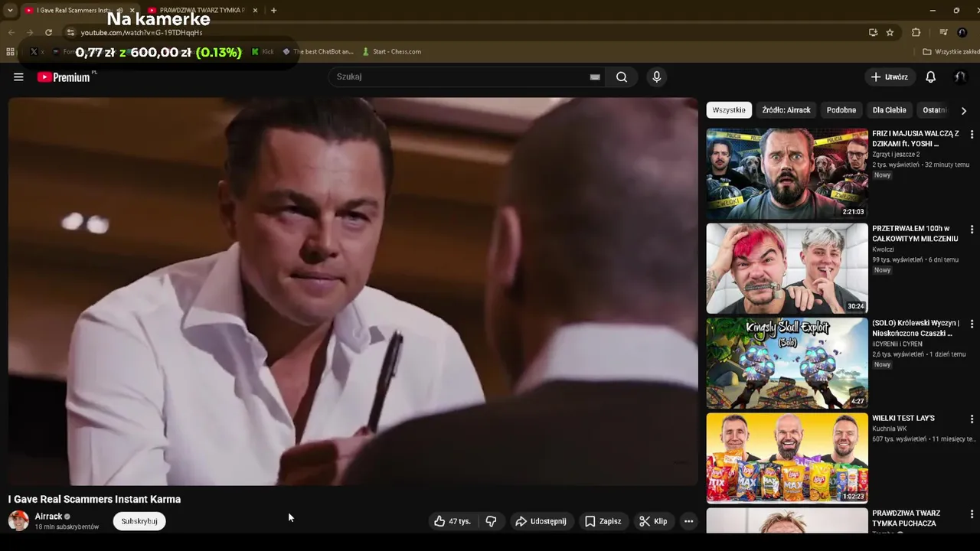980x551 pixels.
Task: Open media controls icon in toolbar
Action: (x=943, y=32)
